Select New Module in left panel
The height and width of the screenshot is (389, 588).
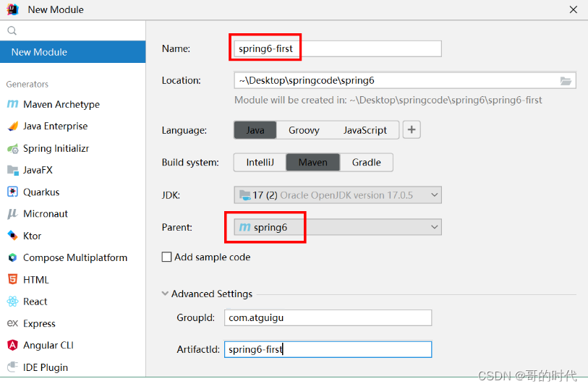73,52
